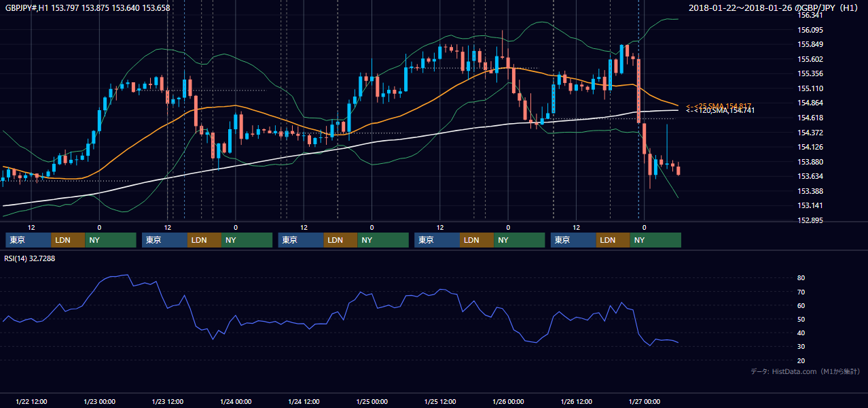Select the 2018-01-22～2018-01-26 GBP/JPY (H1) title
The width and height of the screenshot is (868, 408).
coord(774,8)
